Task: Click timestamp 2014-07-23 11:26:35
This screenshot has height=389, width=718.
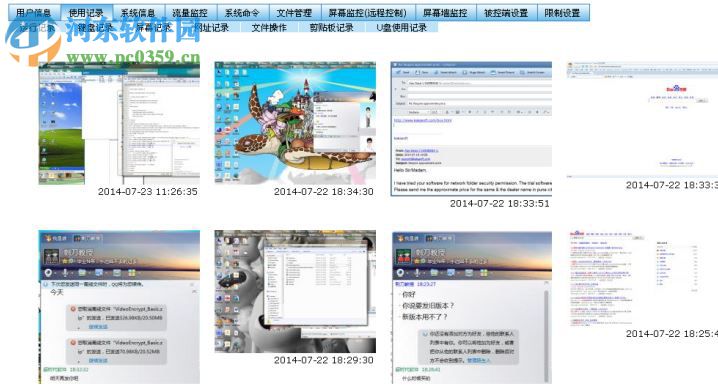Action: 147,192
